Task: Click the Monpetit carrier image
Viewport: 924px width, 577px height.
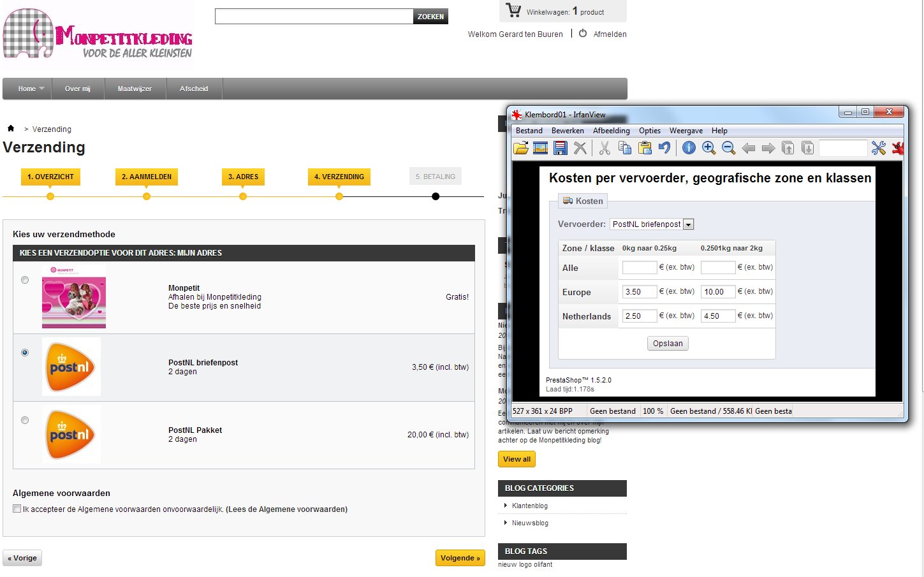Action: [74, 296]
